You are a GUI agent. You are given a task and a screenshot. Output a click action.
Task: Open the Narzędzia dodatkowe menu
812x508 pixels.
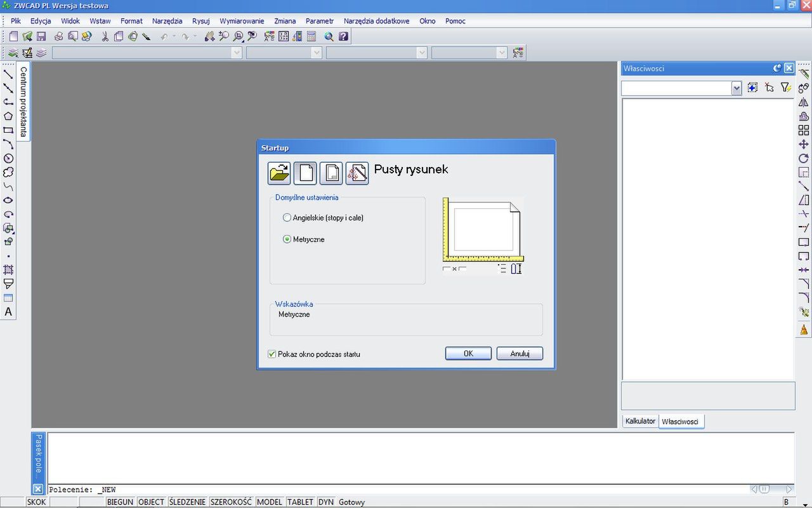click(x=377, y=21)
